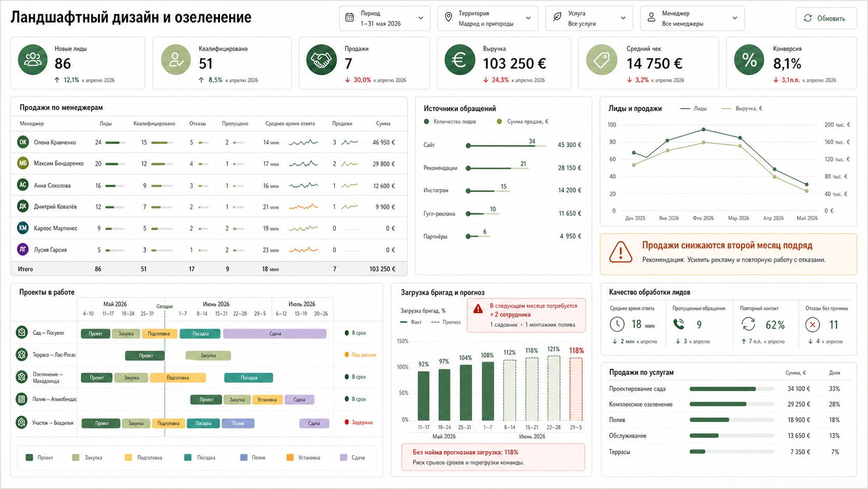Viewport: 868px width, 489px height.
Task: Toggle the Лиды series in chart legend
Action: pyautogui.click(x=693, y=109)
